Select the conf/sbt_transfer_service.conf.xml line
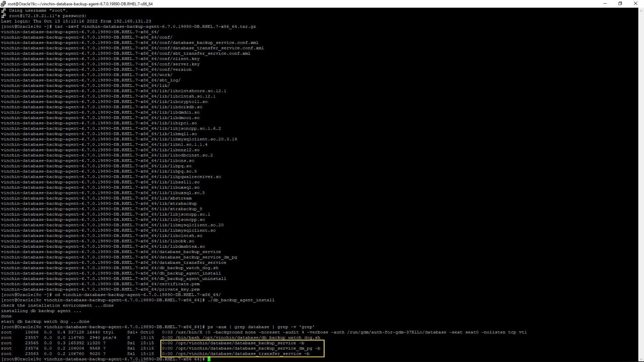This screenshot has width=644, height=362. [126, 53]
